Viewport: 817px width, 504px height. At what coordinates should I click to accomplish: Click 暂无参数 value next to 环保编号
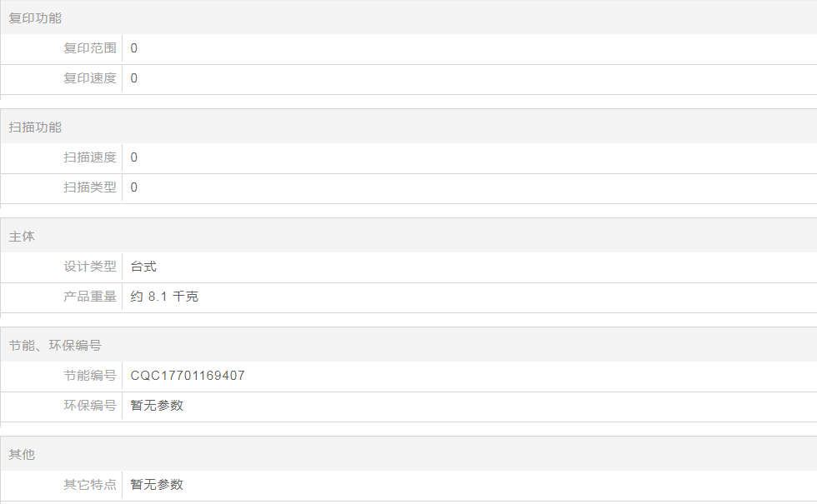[157, 406]
